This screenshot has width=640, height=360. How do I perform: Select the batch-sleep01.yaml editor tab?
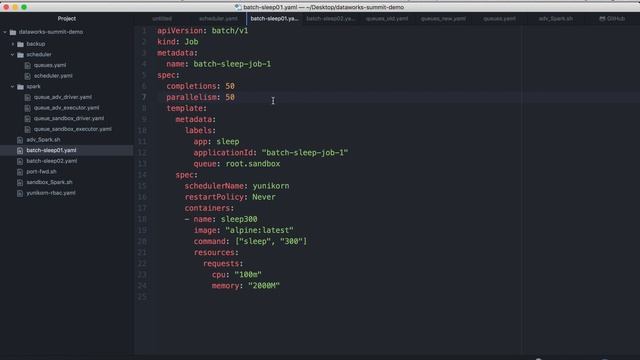click(274, 19)
